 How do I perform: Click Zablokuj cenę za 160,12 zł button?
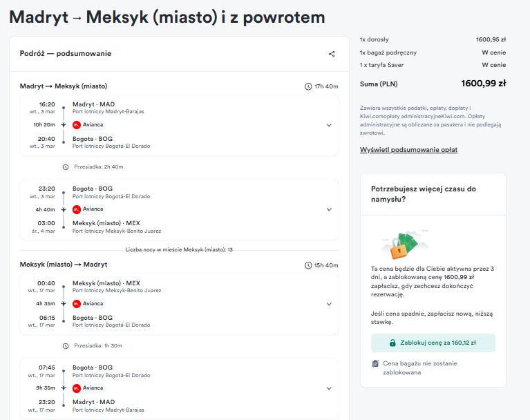pos(433,343)
